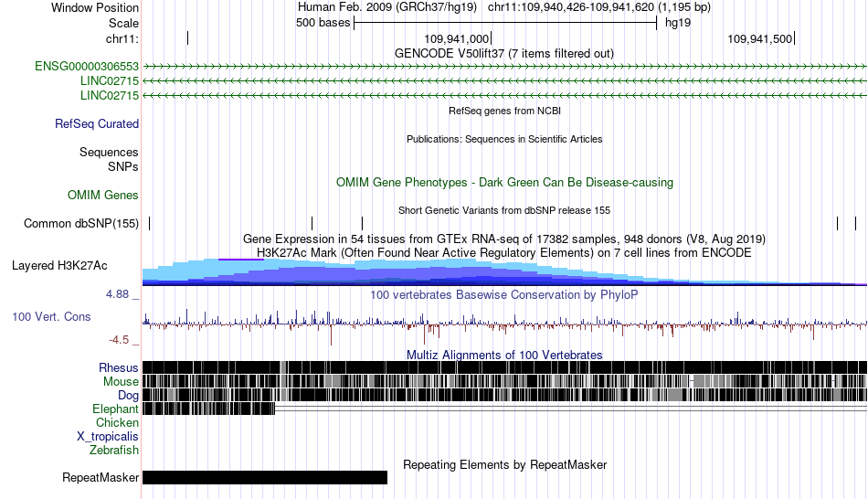The image size is (868, 499).
Task: Click the Dog species label
Action: coord(129,396)
